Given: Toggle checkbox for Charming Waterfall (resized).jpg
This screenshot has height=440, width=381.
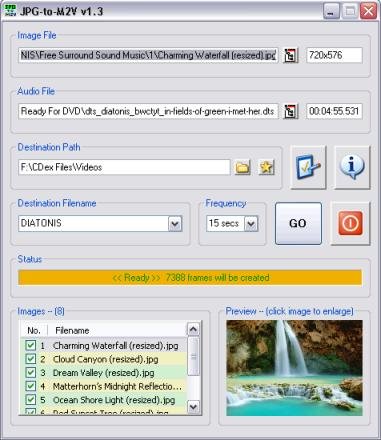Looking at the screenshot, I should tap(30, 345).
